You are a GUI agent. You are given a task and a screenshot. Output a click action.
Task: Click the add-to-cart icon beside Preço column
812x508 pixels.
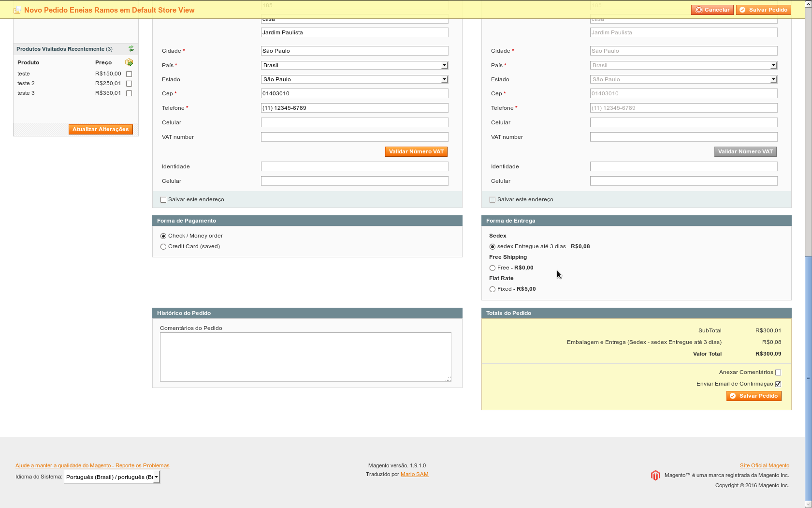[x=129, y=62]
